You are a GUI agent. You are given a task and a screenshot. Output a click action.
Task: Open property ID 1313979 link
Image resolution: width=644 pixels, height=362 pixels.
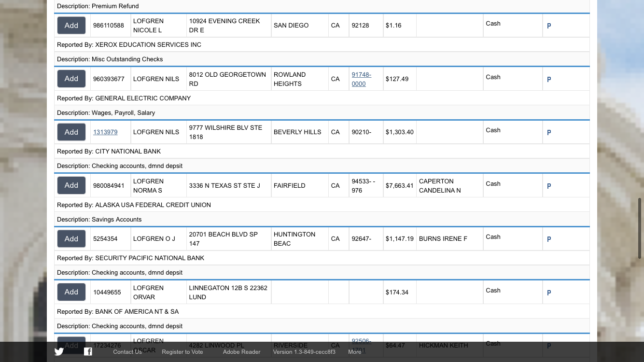(x=105, y=132)
